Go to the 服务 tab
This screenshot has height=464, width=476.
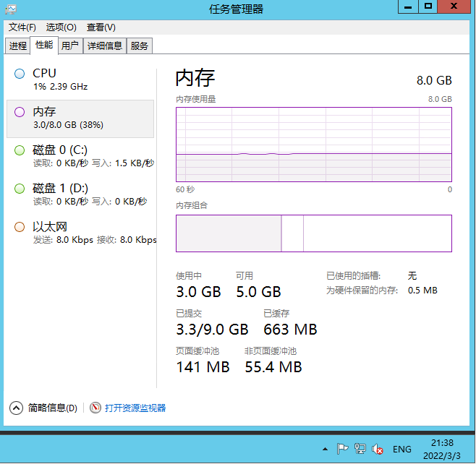click(140, 46)
